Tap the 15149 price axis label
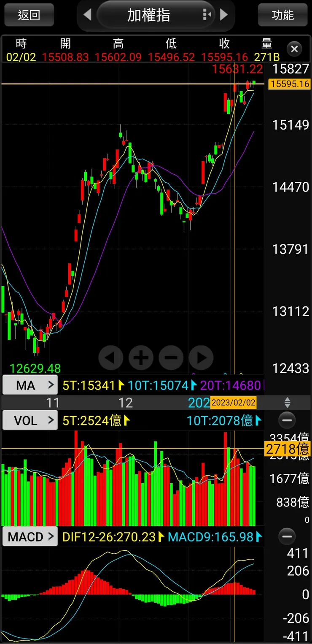The height and width of the screenshot is (644, 312). (x=290, y=125)
